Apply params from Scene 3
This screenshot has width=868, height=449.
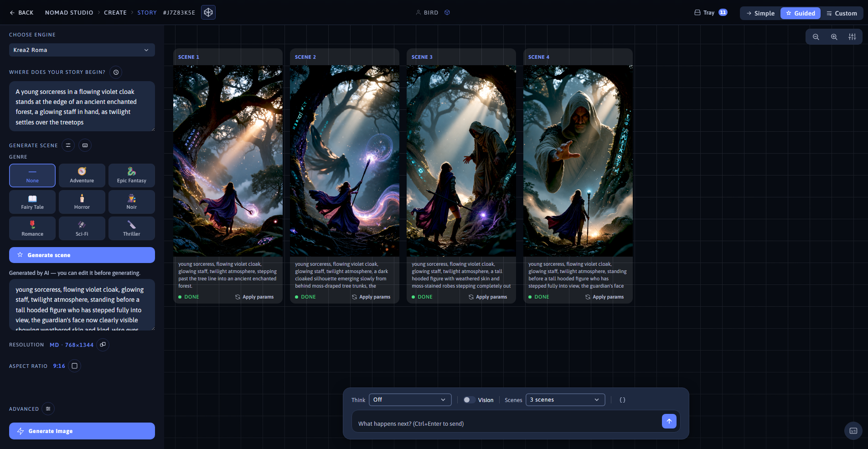(x=488, y=297)
